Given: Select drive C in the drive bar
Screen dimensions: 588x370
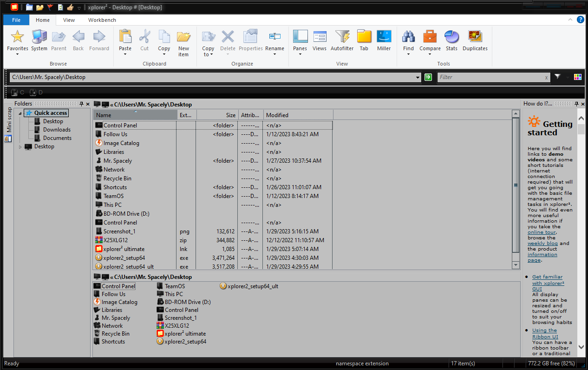Looking at the screenshot, I should click(18, 92).
